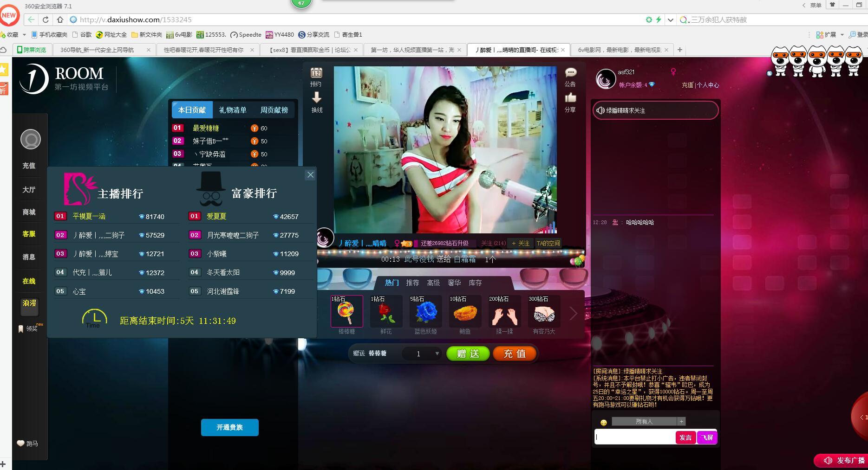868x470 pixels.
Task: Go back using the browser back arrow
Action: pyautogui.click(x=31, y=19)
